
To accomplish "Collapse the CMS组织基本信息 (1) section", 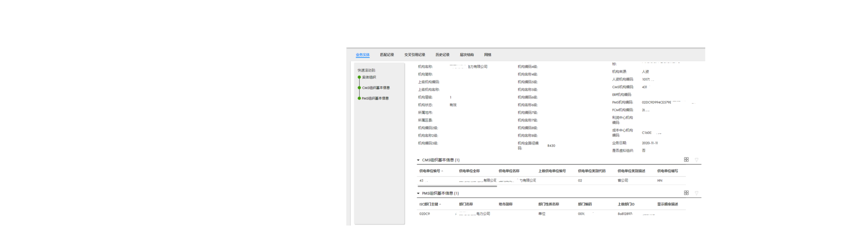I will click(x=418, y=160).
